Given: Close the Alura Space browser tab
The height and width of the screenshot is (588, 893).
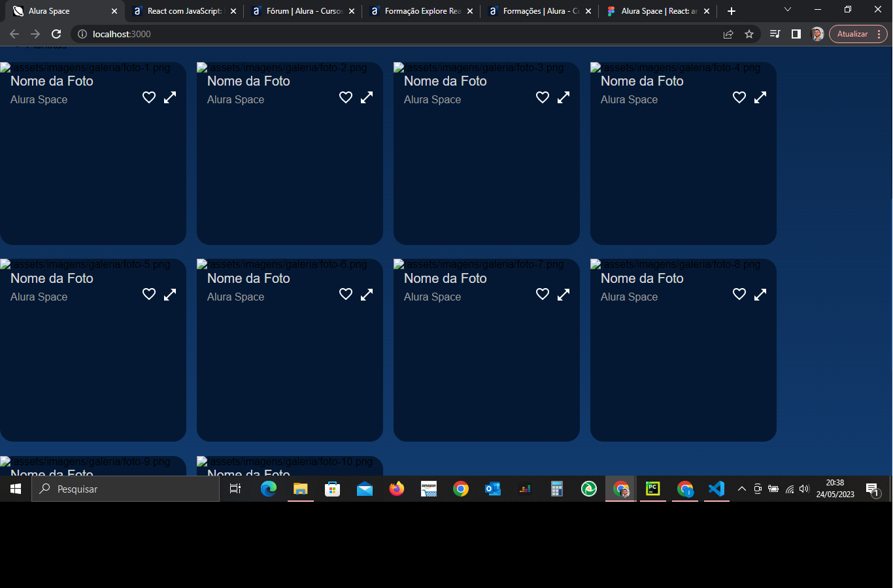Looking at the screenshot, I should tap(114, 11).
